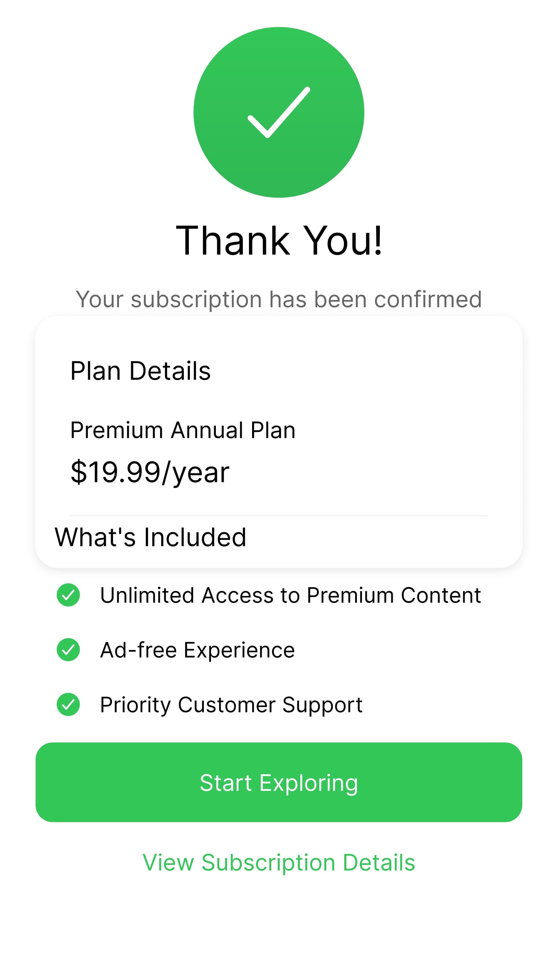Click checkmark icon beside Unlimited Access

point(68,595)
